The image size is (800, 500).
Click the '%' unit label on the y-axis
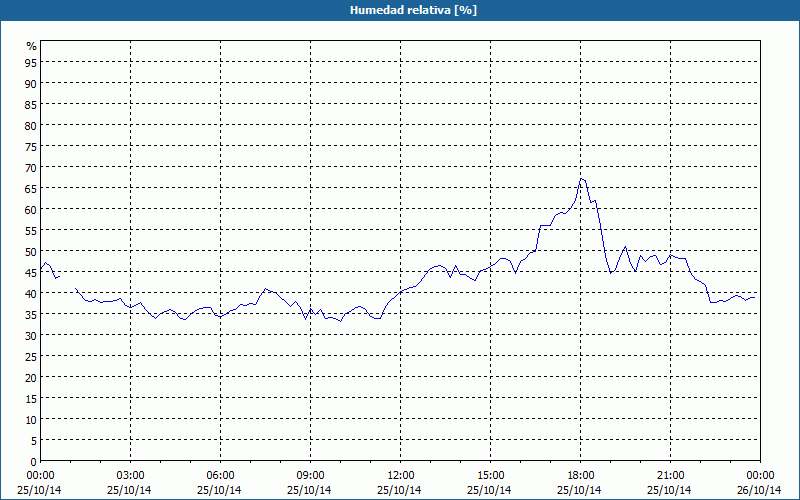point(32,46)
